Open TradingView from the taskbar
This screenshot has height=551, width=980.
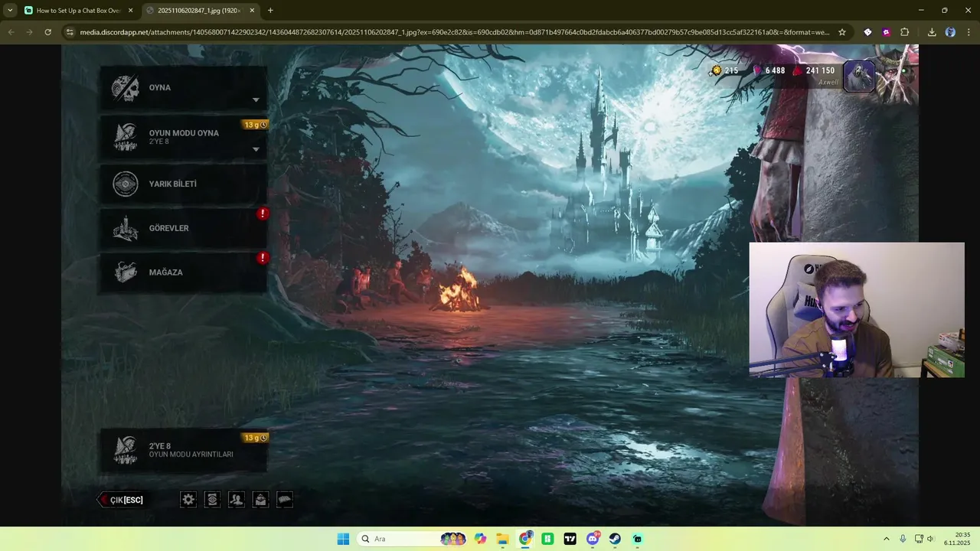[x=570, y=539]
